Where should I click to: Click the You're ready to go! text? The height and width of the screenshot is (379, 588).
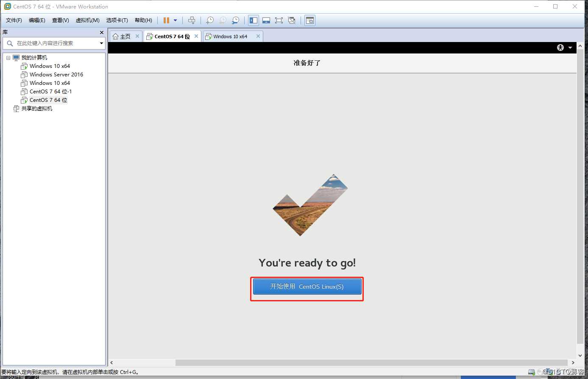[x=307, y=263]
